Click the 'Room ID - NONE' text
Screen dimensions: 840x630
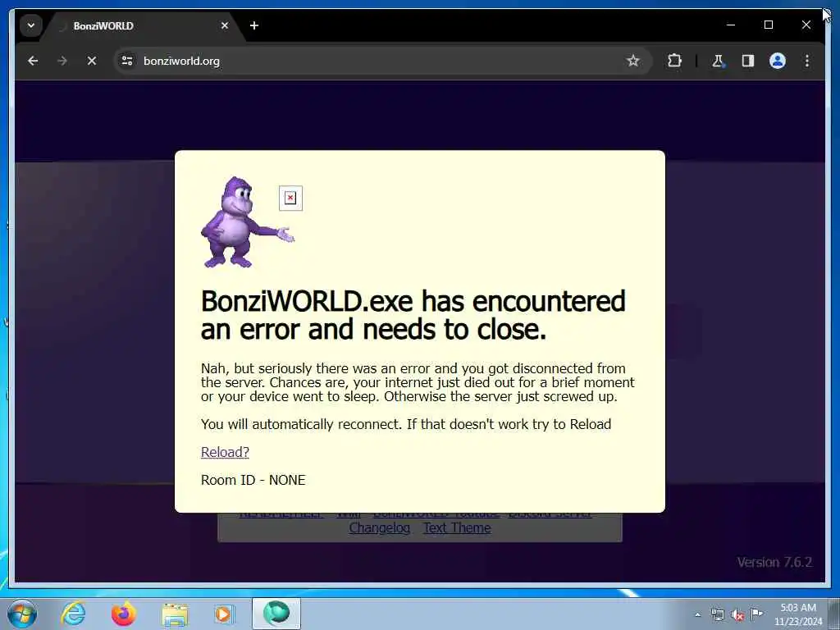253,480
